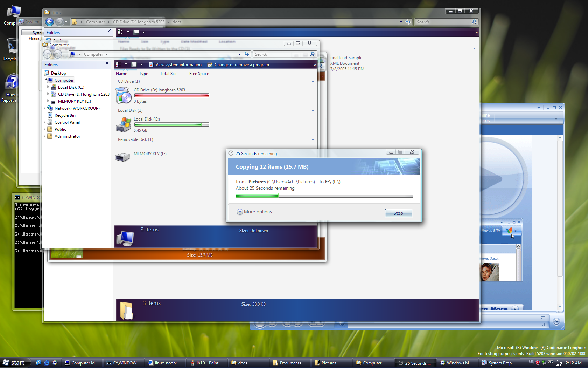
Task: Click Movies & TV tab in media player
Action: [491, 231]
